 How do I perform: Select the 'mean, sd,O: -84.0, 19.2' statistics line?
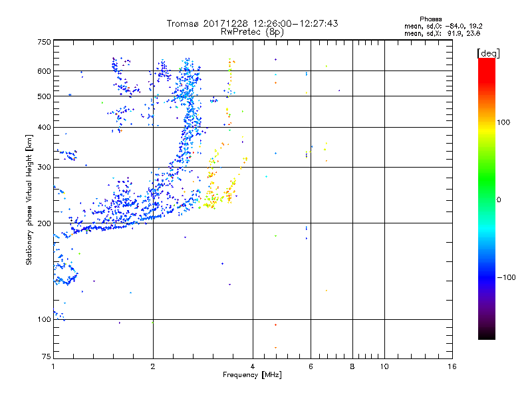pyautogui.click(x=443, y=26)
